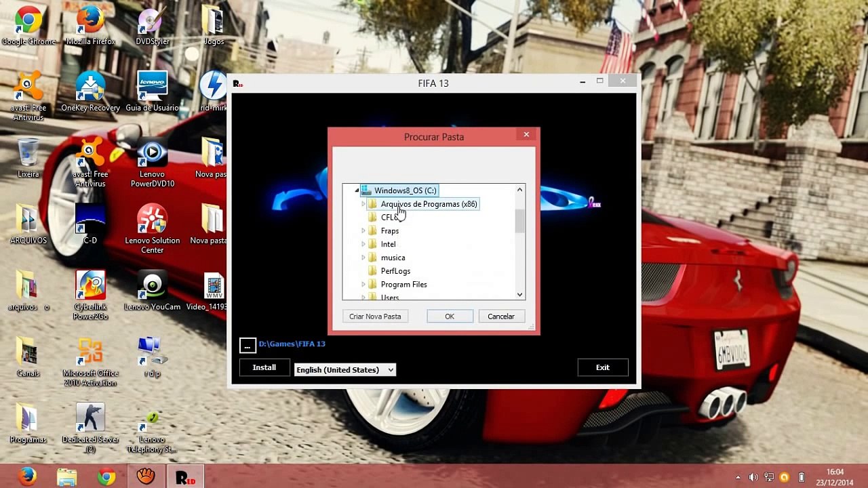Select the Jogos folder on the desktop

214,26
